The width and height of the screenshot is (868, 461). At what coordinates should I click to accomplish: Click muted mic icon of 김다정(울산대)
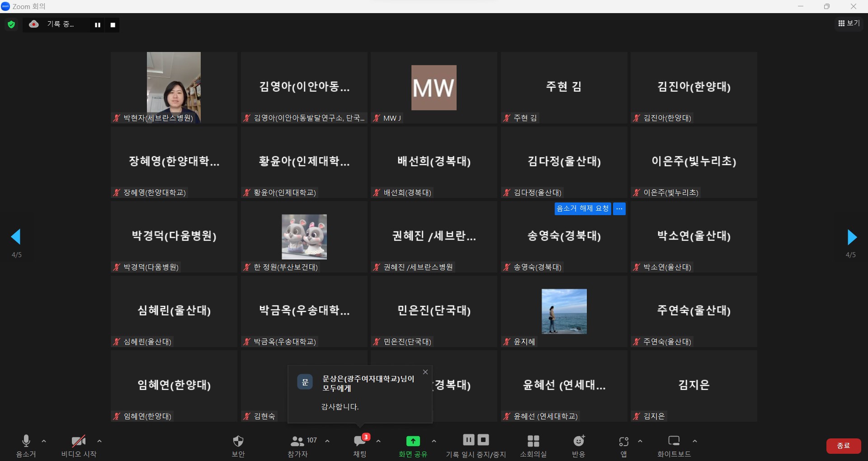pos(506,193)
